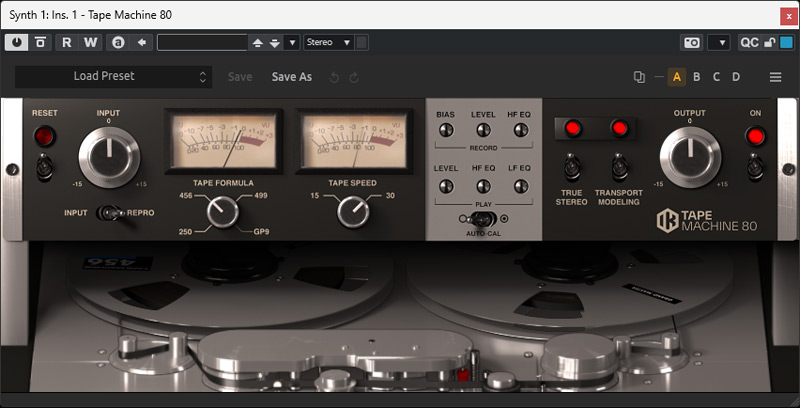Adjust the record HF EQ trim knob
800x408 pixels.
click(520, 130)
